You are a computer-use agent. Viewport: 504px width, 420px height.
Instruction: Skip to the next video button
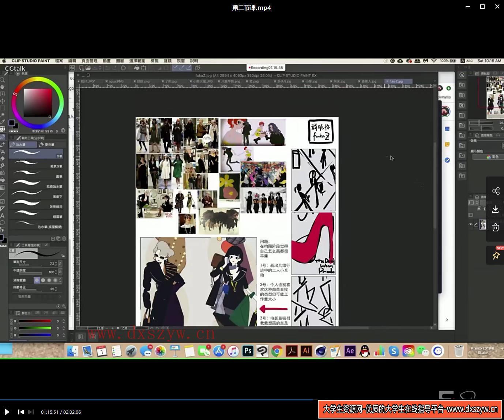point(31,412)
